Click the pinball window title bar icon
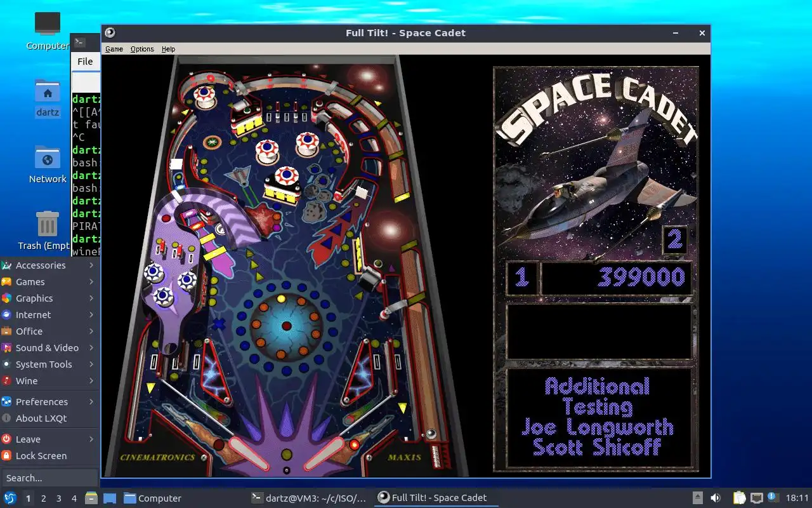The image size is (812, 508). (x=110, y=33)
